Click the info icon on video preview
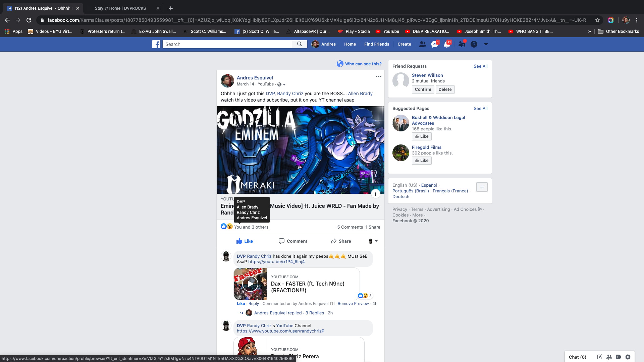Image resolution: width=644 pixels, height=362 pixels. 376,193
